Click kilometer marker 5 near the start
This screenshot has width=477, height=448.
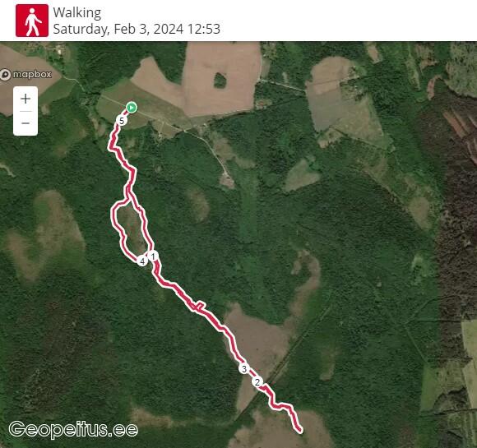(x=122, y=121)
